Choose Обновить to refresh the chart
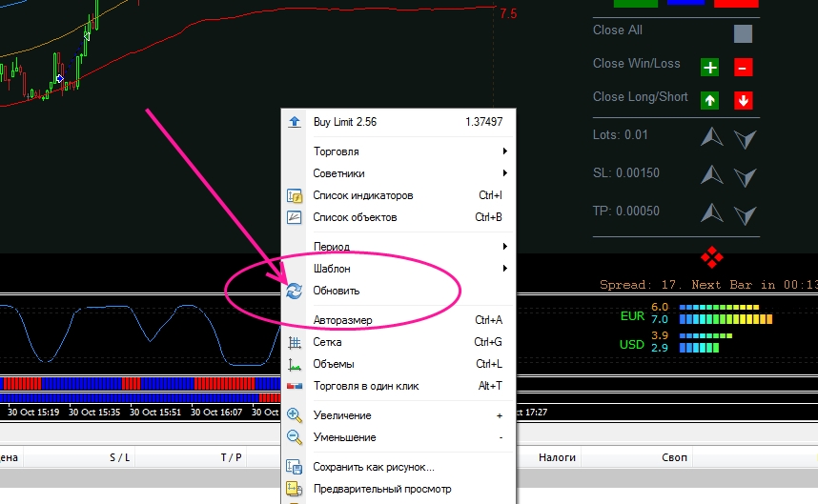 pos(399,291)
